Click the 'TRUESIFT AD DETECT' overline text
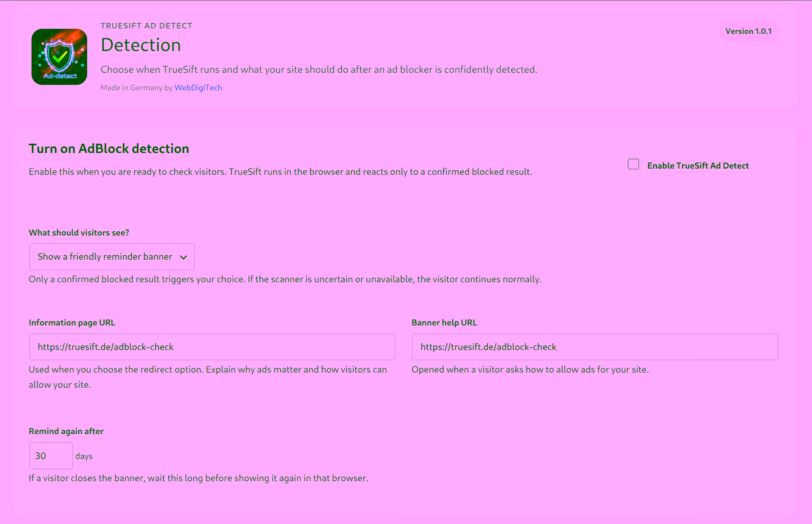This screenshot has width=812, height=524. [x=147, y=26]
